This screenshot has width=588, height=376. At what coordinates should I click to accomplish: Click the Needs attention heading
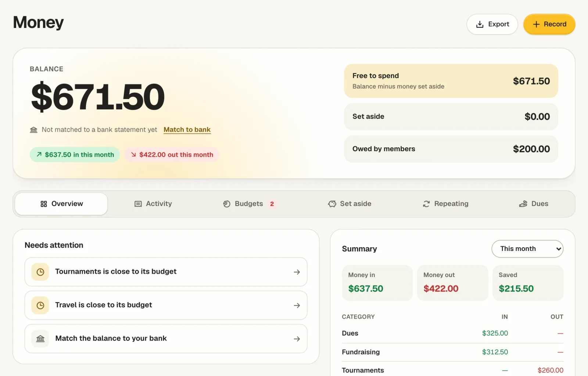(54, 245)
